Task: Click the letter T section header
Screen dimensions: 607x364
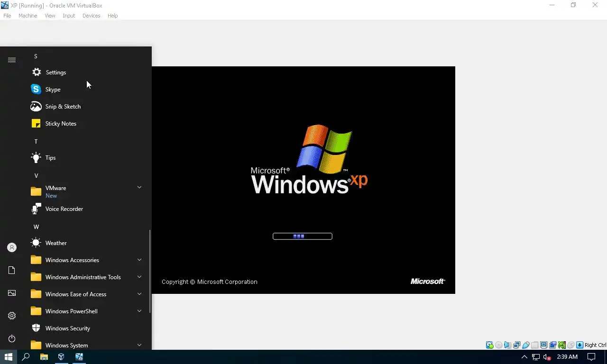Action: (36, 141)
